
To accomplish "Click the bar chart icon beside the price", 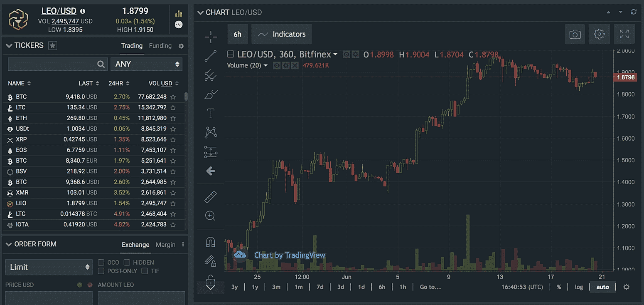I will pyautogui.click(x=179, y=13).
